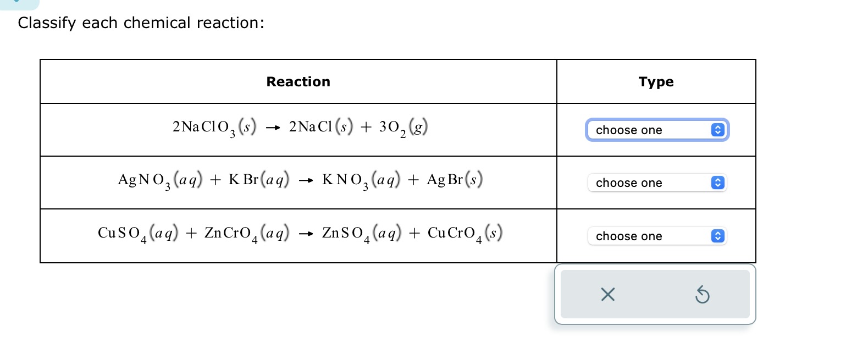868x359 pixels.
Task: Click the chevron inside the highlighted dropdown
Action: 717,130
